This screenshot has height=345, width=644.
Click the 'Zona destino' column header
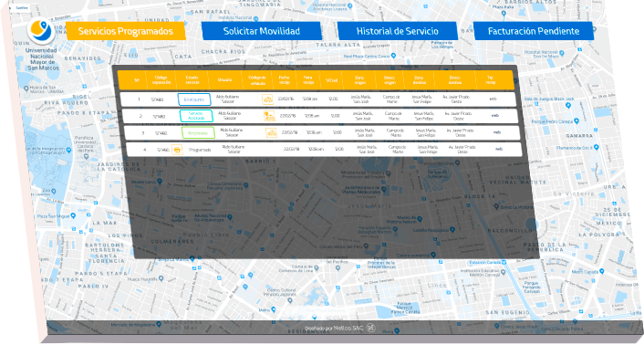click(x=419, y=80)
